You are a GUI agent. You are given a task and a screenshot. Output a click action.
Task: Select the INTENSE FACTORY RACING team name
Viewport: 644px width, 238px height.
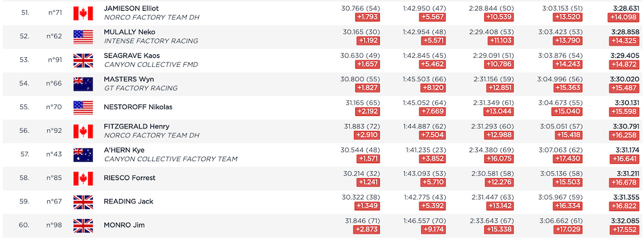tap(151, 41)
